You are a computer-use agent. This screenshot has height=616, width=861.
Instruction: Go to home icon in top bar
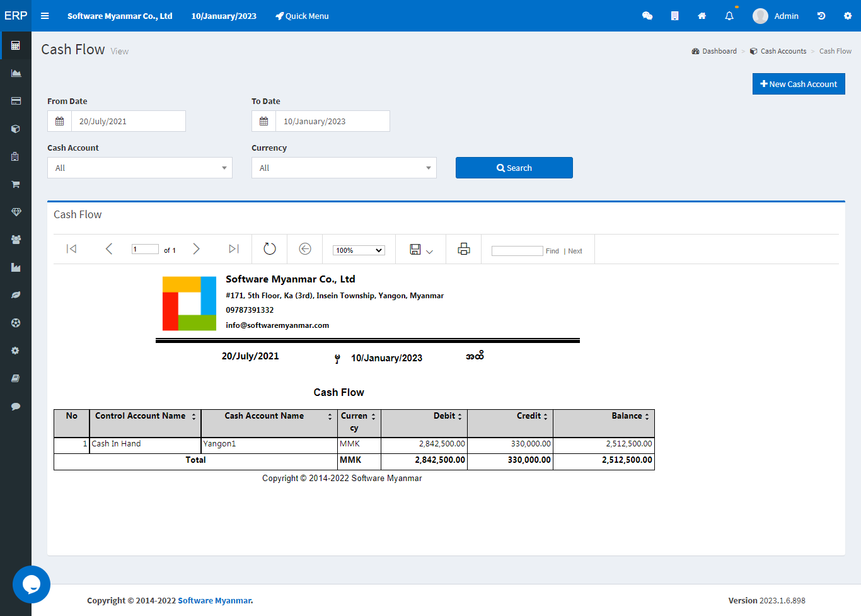click(702, 16)
